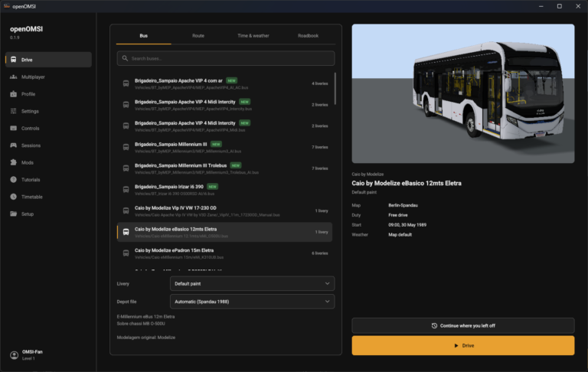Open Tutorials from the sidebar
The image size is (588, 372).
[48, 180]
